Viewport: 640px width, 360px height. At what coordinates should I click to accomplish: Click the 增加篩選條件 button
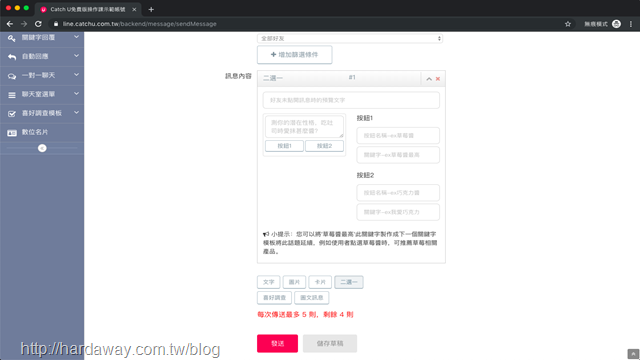294,55
